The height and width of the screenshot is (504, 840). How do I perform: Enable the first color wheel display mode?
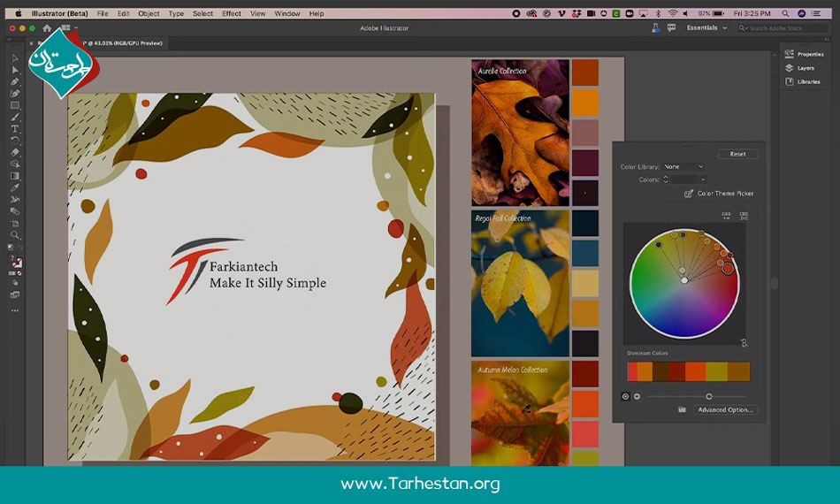626,396
